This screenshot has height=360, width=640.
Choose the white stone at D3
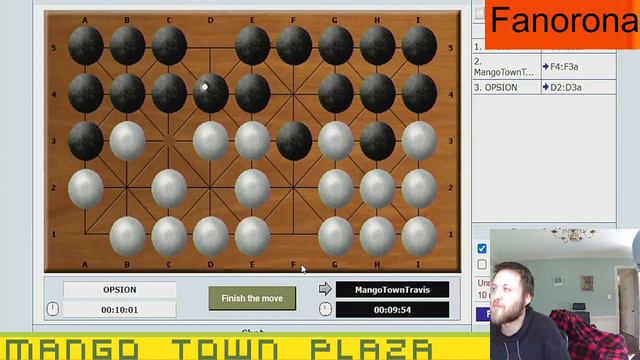pos(211,141)
